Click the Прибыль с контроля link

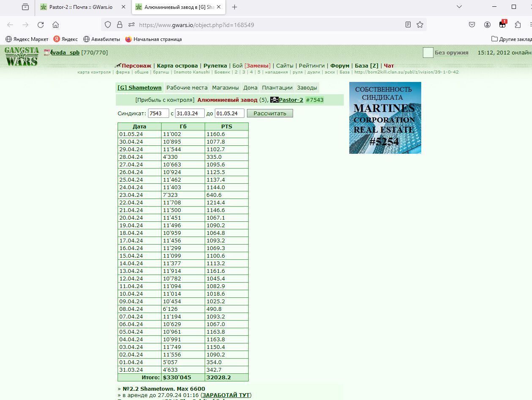165,100
